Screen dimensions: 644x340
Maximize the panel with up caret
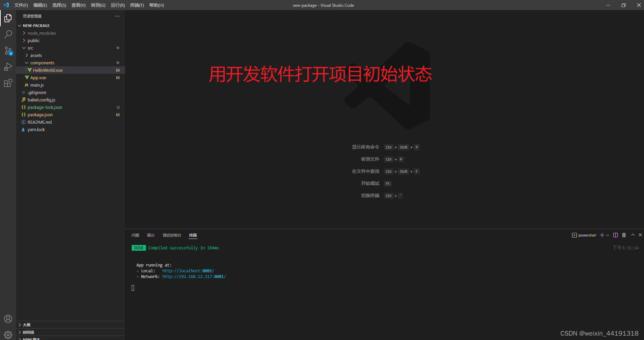[633, 235]
